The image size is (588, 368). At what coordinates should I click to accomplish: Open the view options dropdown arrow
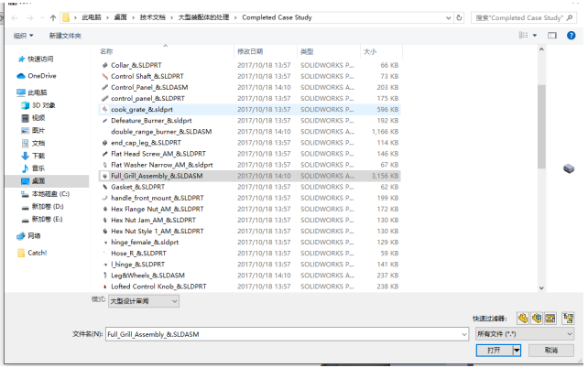[535, 35]
